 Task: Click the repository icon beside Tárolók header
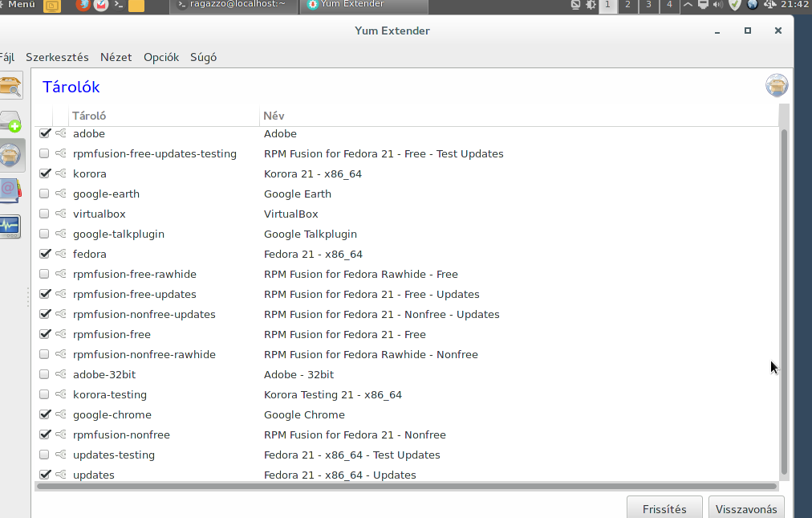click(x=777, y=86)
